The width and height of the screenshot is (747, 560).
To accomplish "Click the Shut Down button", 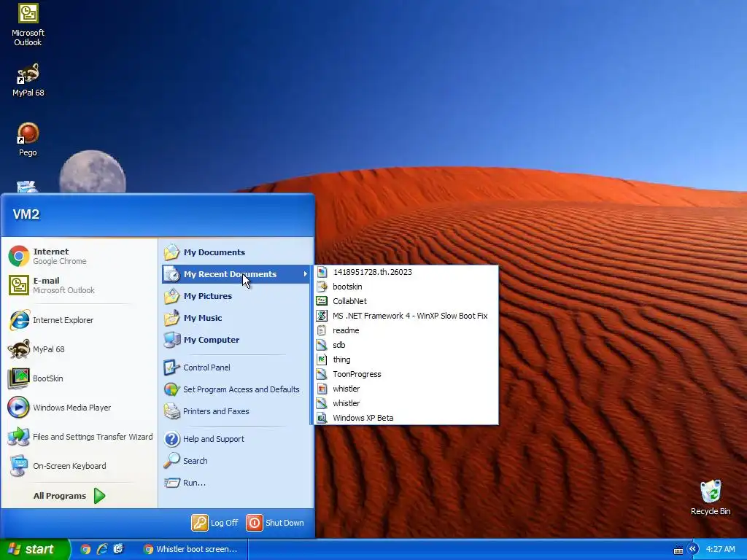I will point(275,523).
